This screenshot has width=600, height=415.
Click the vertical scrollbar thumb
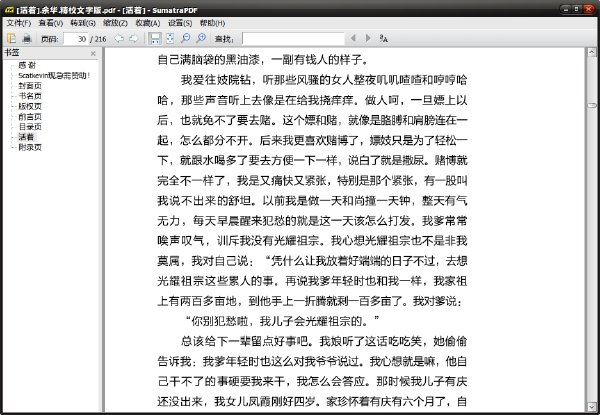pos(592,105)
